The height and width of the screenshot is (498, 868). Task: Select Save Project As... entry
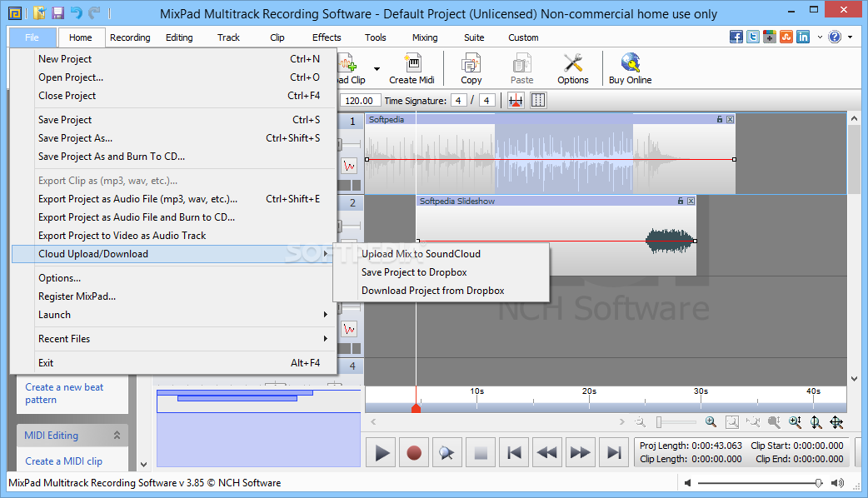[173, 138]
